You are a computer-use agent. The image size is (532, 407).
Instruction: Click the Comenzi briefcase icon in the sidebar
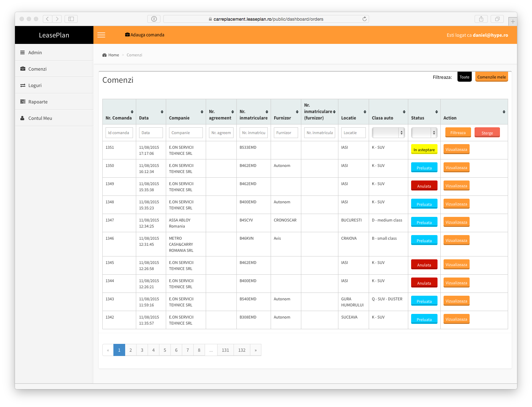point(23,69)
